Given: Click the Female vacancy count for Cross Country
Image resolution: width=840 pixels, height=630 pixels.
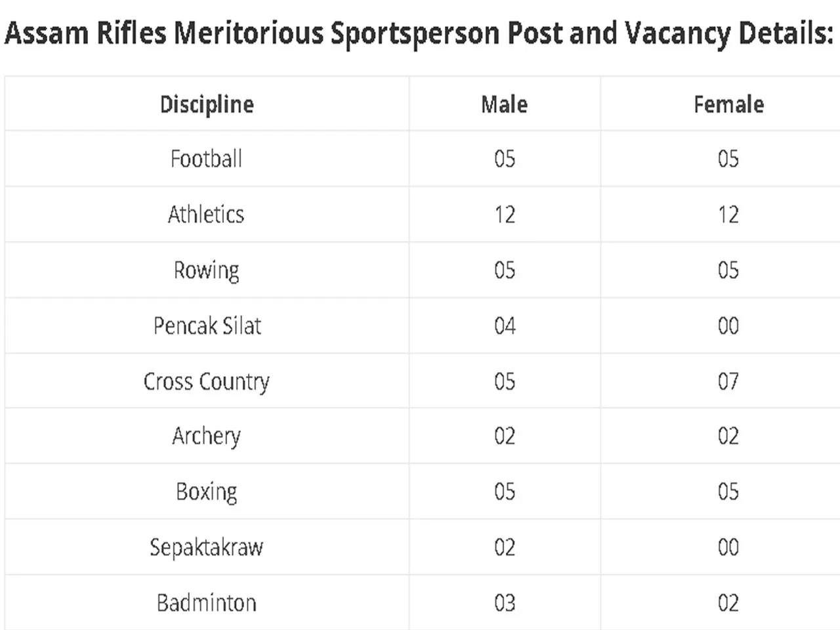Looking at the screenshot, I should point(728,382).
